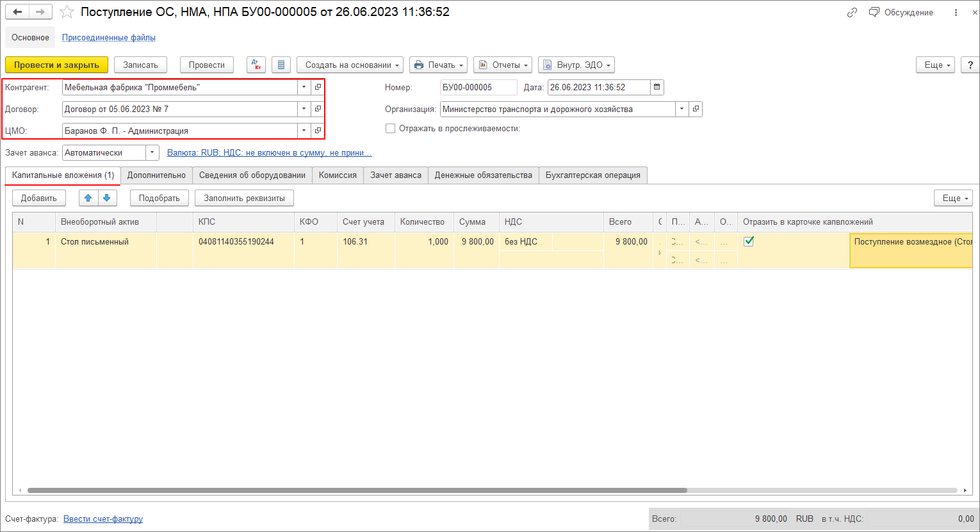Switch to the Зачет аванса tab

(x=396, y=175)
